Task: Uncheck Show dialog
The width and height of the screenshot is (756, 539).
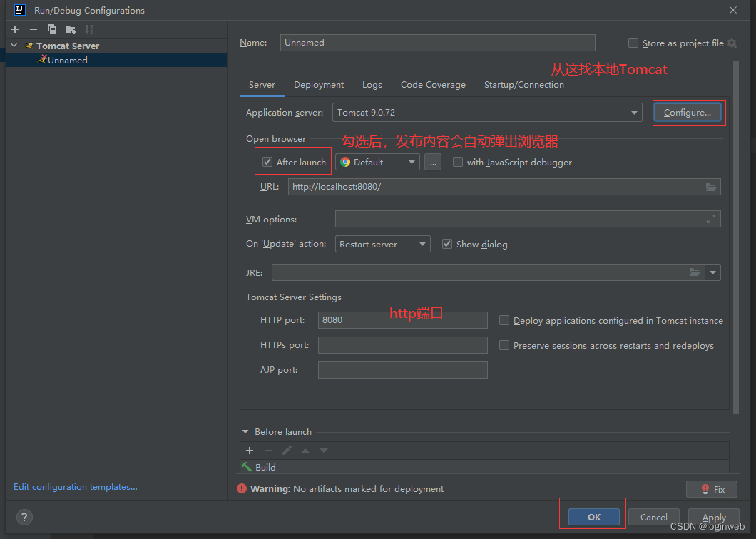Action: click(447, 244)
